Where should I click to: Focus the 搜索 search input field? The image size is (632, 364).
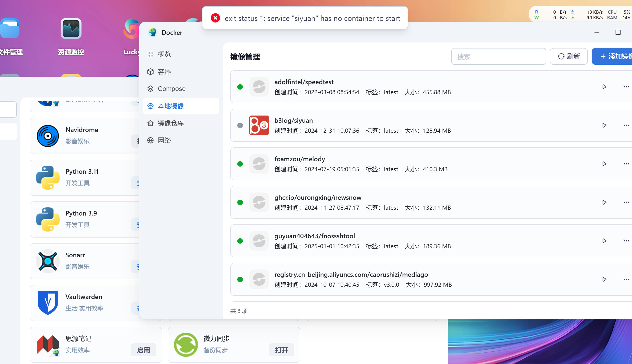tap(498, 57)
